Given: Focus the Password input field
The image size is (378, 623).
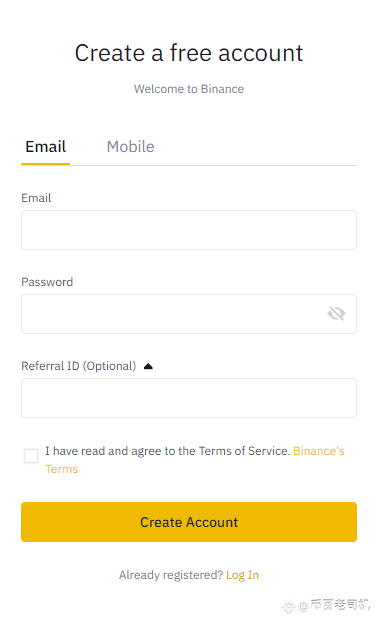Looking at the screenshot, I should [189, 314].
